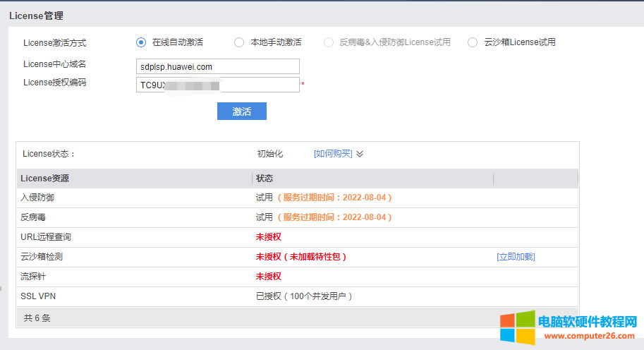644x350 pixels.
Task: Click the License中心域名 input field
Action: 218,66
